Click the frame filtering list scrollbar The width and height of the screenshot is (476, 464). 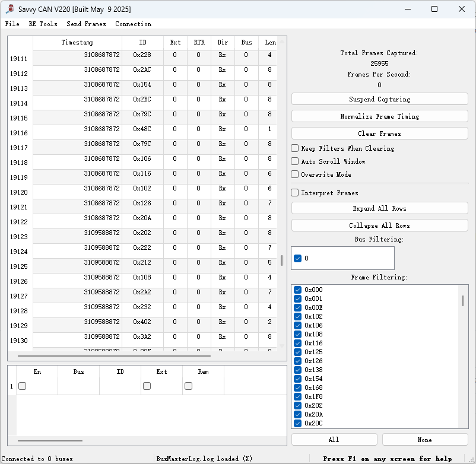point(463,301)
